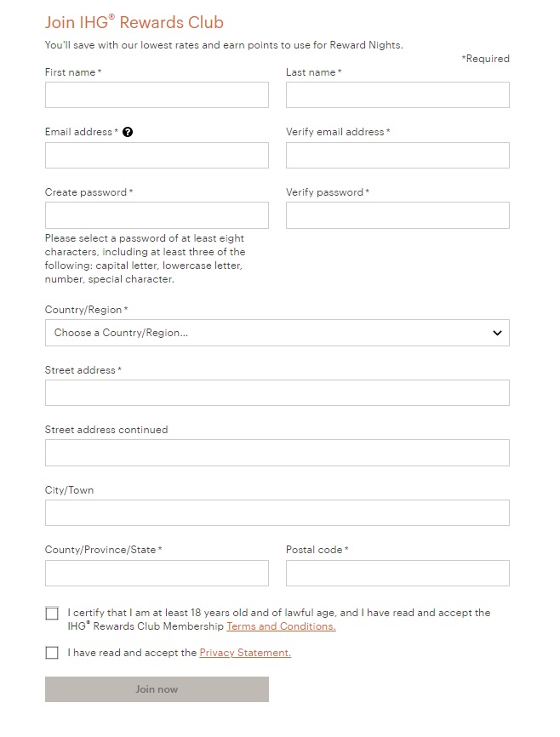Select the Street address input field
Viewport: 560px width, 737px height.
[277, 392]
